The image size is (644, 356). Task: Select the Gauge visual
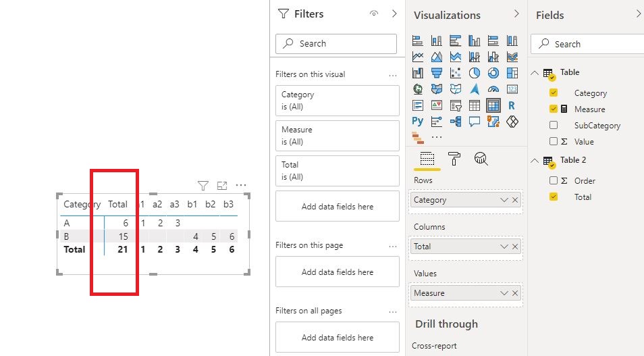click(x=493, y=89)
